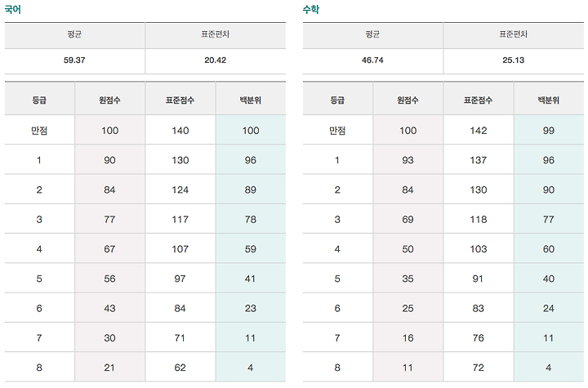Click 국어 grade 1 표준점수 130
This screenshot has width=588, height=388.
point(180,160)
